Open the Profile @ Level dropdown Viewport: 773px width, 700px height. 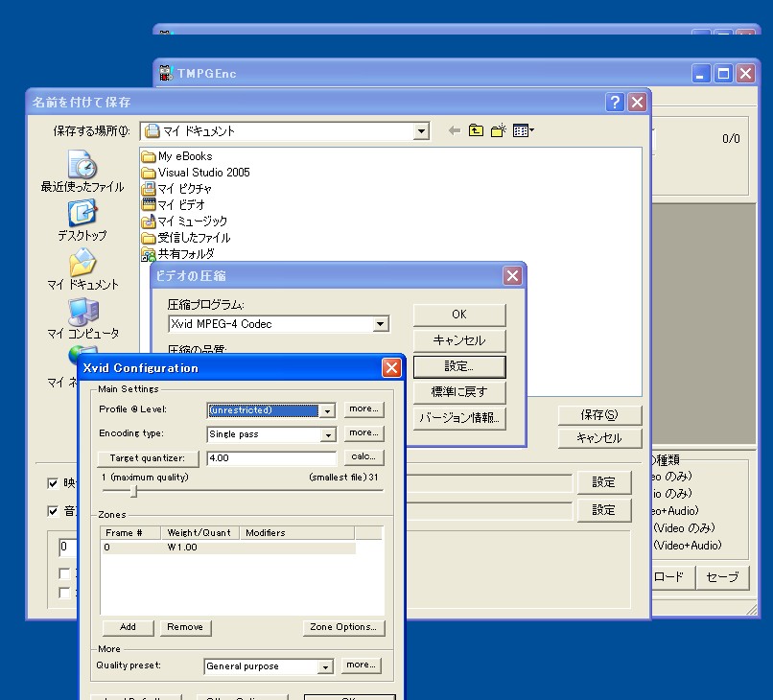tap(327, 410)
